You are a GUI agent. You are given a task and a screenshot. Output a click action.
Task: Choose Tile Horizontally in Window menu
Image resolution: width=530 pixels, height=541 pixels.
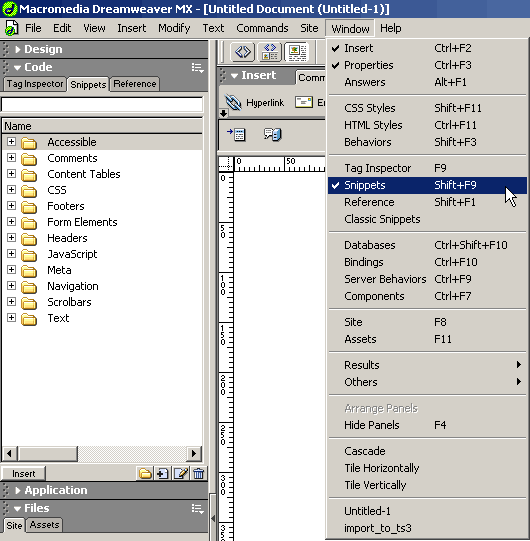coord(427,468)
